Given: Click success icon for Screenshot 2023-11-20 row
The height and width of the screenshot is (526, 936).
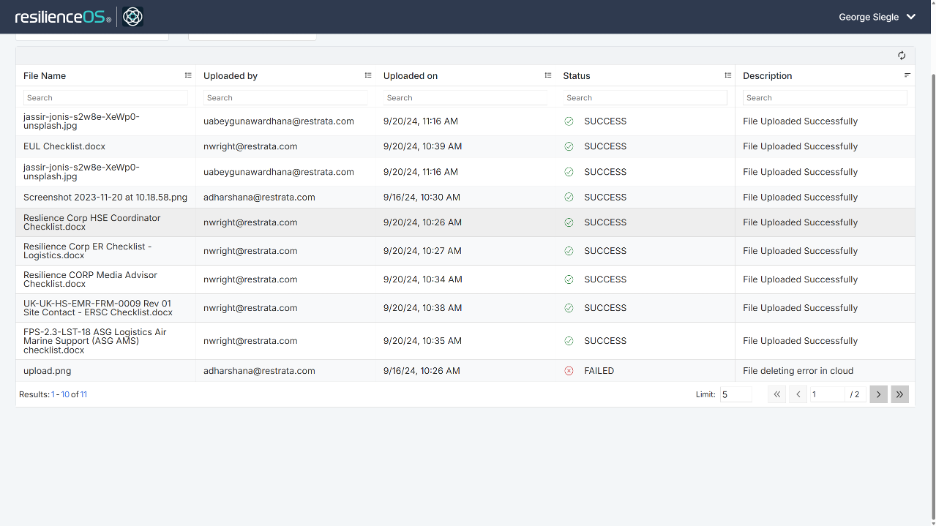Looking at the screenshot, I should 568,197.
